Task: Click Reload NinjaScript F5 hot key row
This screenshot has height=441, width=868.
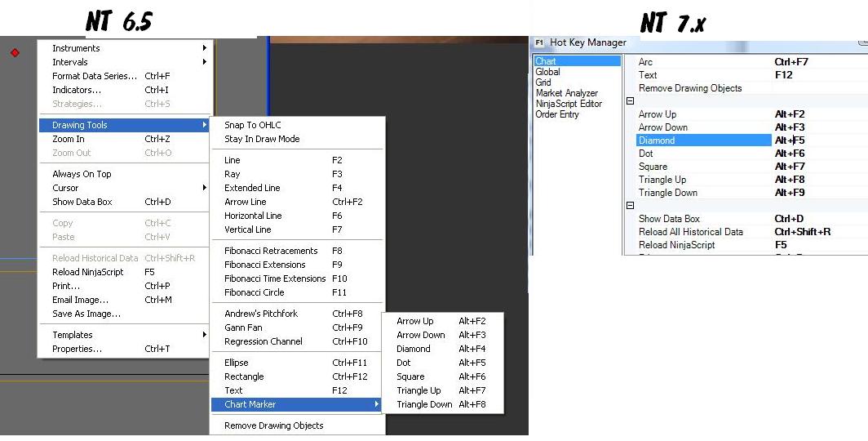Action: click(752, 245)
